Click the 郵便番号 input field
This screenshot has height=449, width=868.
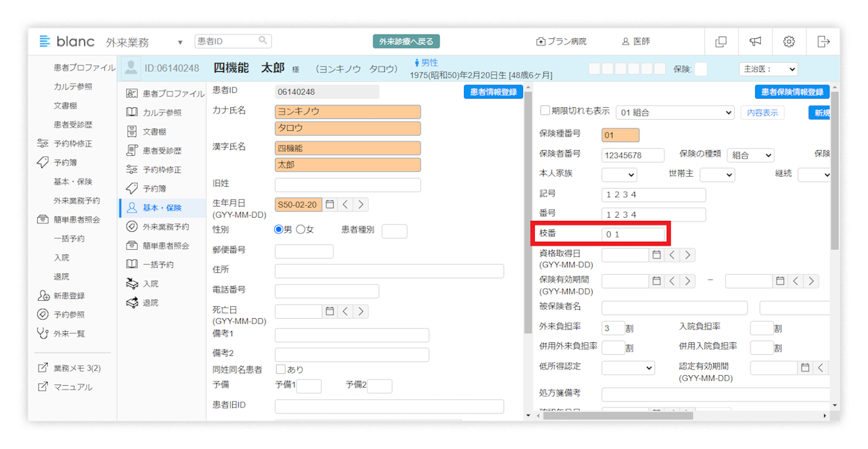(304, 251)
